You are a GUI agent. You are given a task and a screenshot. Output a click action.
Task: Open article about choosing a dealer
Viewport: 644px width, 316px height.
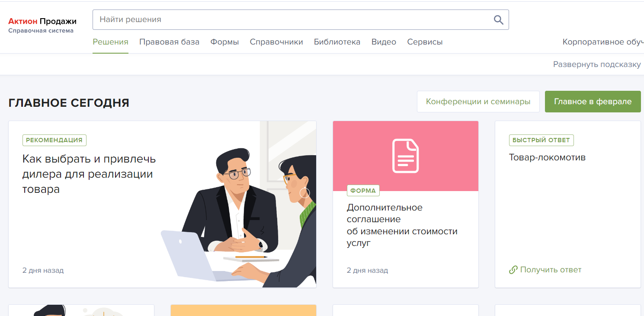89,174
